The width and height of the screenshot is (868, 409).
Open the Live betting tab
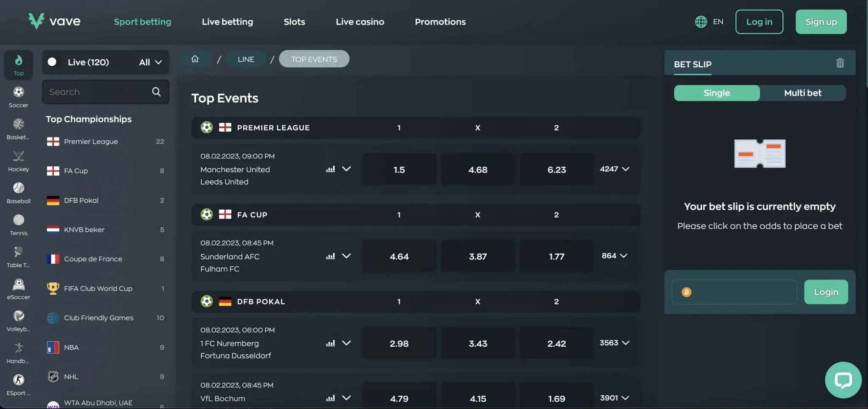click(x=227, y=22)
